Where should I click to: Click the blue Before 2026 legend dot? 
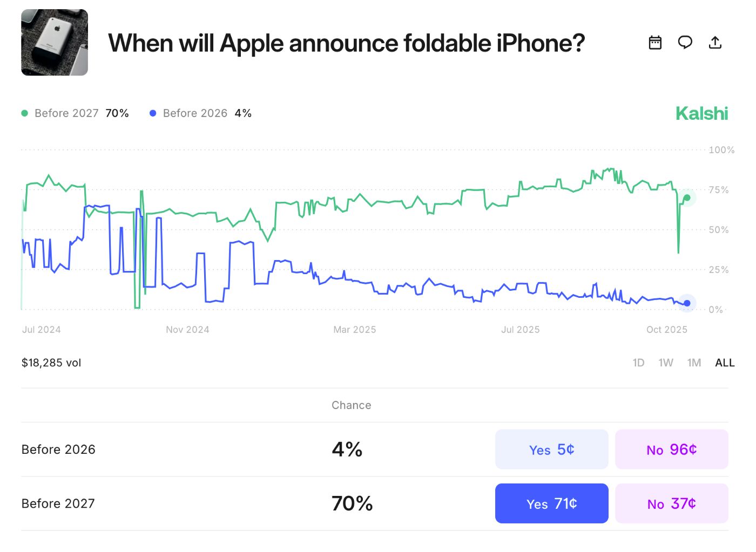153,113
